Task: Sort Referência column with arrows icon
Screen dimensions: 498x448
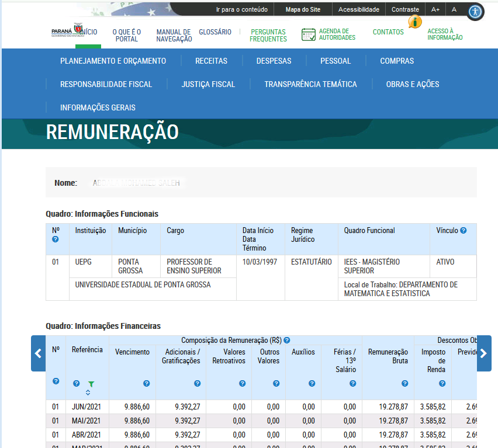Action: point(88,393)
